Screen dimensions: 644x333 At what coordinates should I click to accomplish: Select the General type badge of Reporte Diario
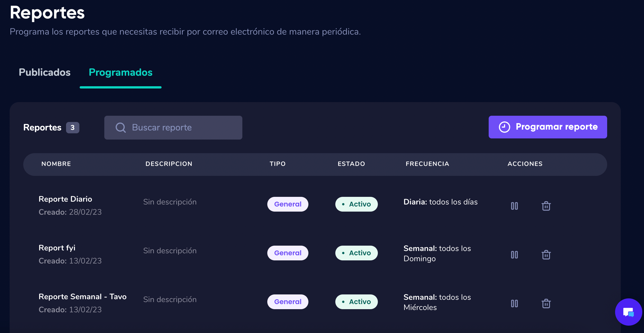pos(288,204)
